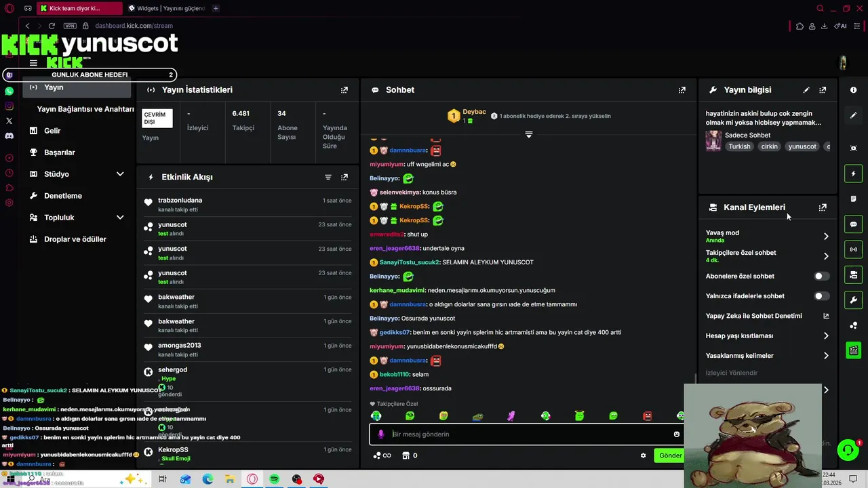Pop out the Yayın bilgisi panel
The height and width of the screenshot is (488, 868).
(x=823, y=89)
